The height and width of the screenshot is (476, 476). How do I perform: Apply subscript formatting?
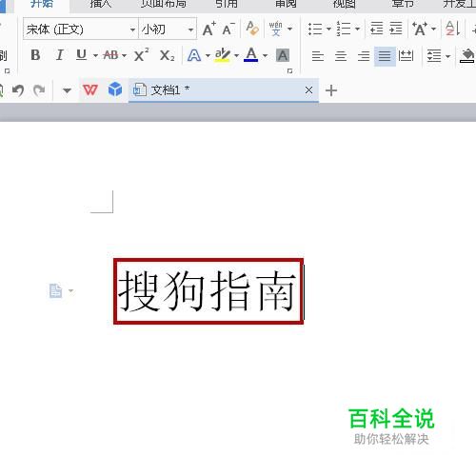(x=168, y=55)
